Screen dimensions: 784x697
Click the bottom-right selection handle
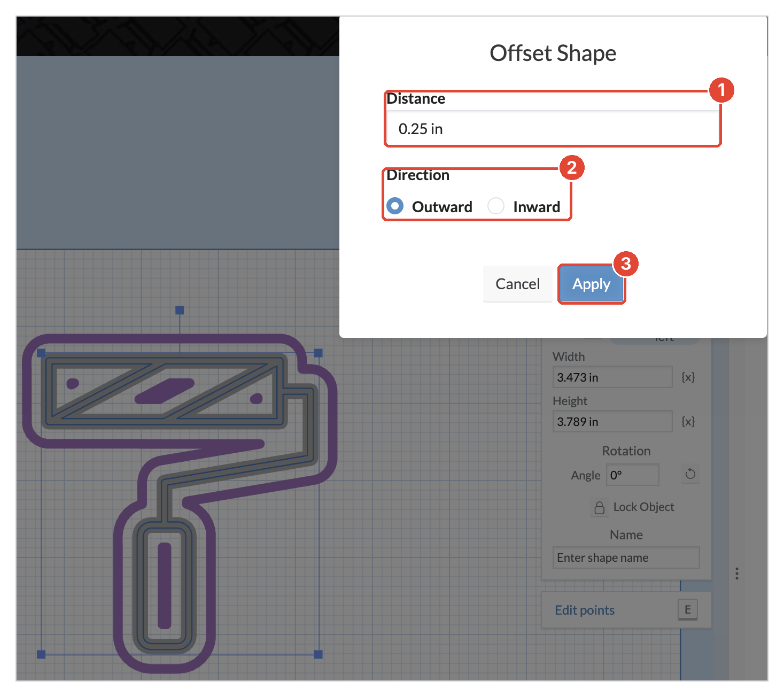(x=319, y=654)
